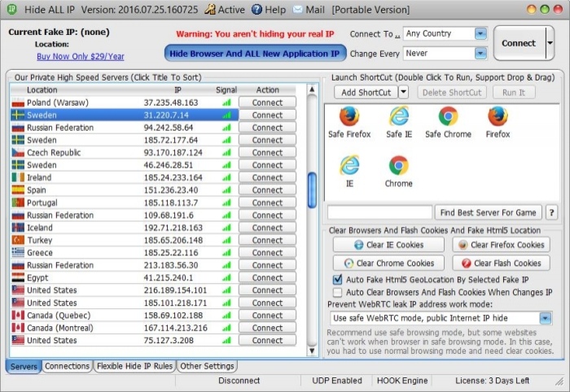
Task: Click the server list scroll up arrow
Action: coord(312,89)
